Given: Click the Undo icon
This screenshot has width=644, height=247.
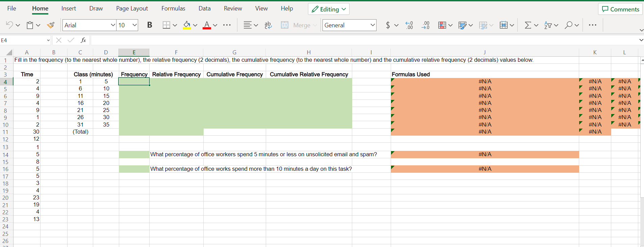Looking at the screenshot, I should 9,25.
